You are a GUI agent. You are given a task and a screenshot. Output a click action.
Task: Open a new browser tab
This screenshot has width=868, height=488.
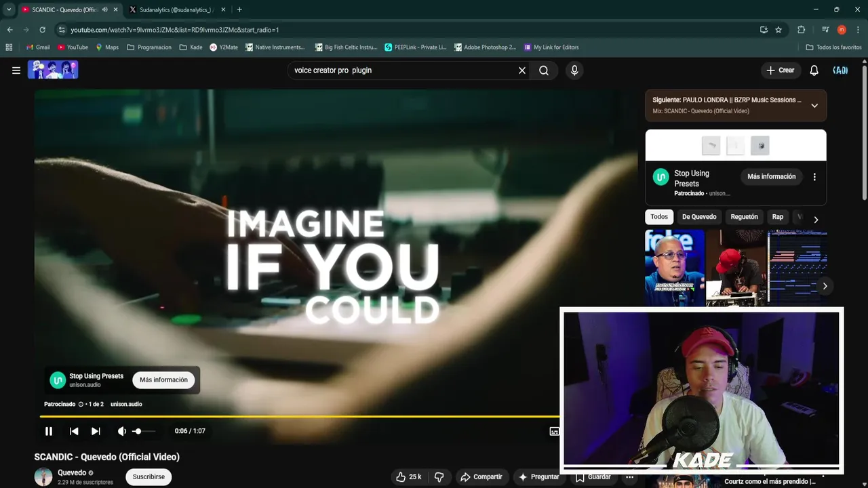pyautogui.click(x=239, y=9)
